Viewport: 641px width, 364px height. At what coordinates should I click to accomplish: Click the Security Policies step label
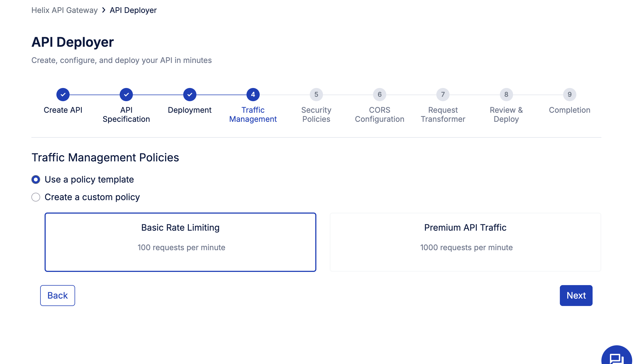tap(316, 114)
